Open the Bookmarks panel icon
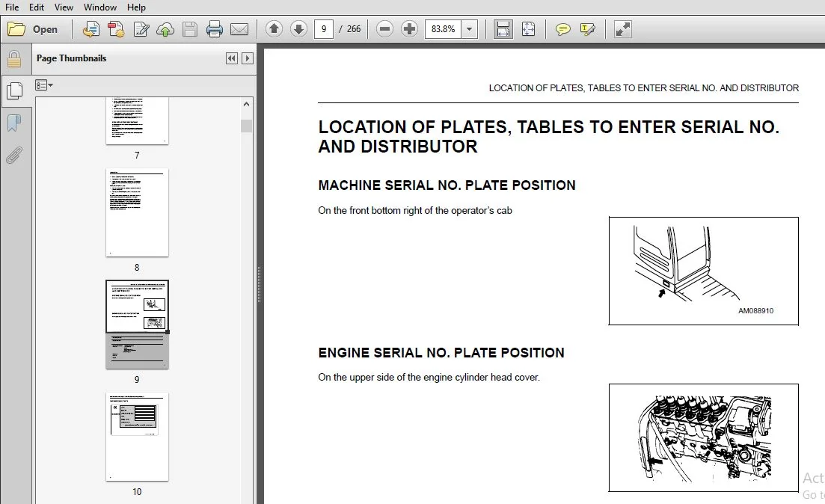The width and height of the screenshot is (825, 504). coord(14,123)
